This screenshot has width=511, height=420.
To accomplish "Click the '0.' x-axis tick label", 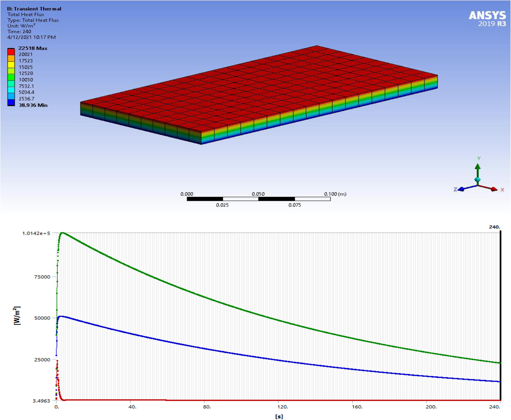I will [57, 407].
